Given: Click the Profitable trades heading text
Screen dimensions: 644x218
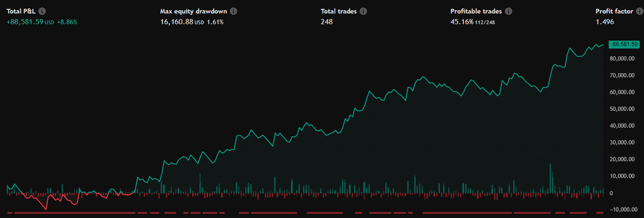Looking at the screenshot, I should click(x=475, y=11).
